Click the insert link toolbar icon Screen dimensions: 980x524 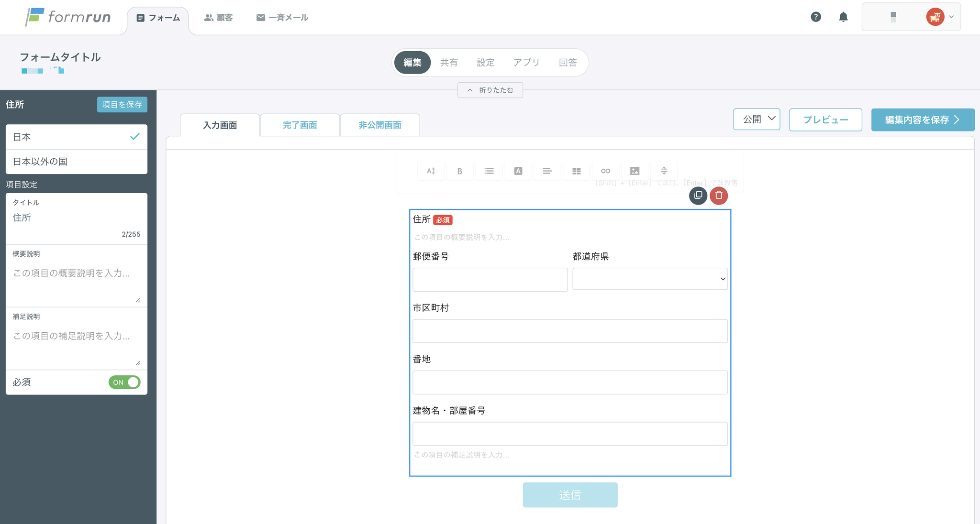tap(605, 171)
